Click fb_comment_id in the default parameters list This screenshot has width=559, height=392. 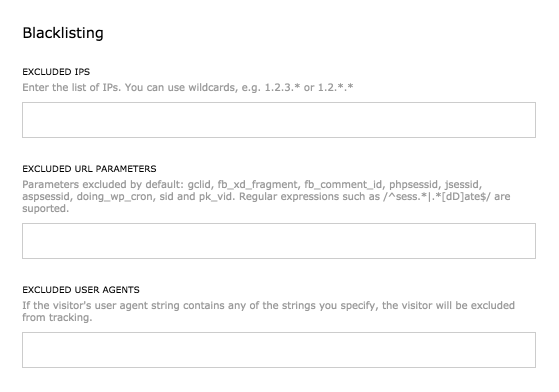(343, 185)
